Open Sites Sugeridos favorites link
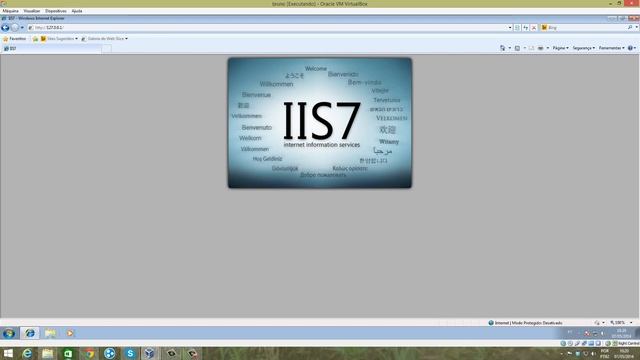Screen dimensions: 640x360 (59, 39)
